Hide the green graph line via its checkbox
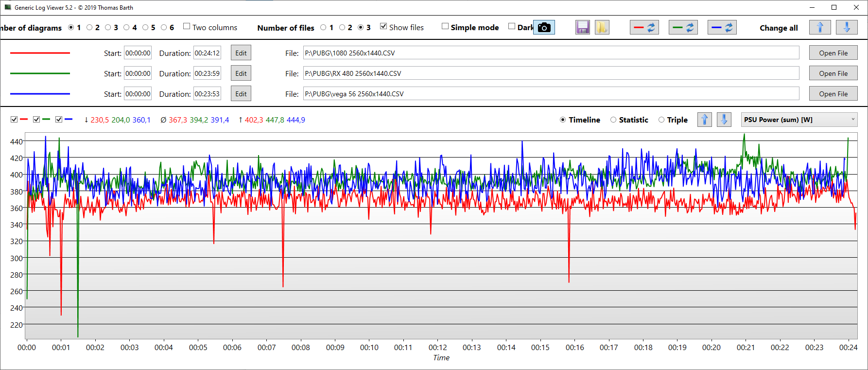The width and height of the screenshot is (868, 370). pos(36,120)
